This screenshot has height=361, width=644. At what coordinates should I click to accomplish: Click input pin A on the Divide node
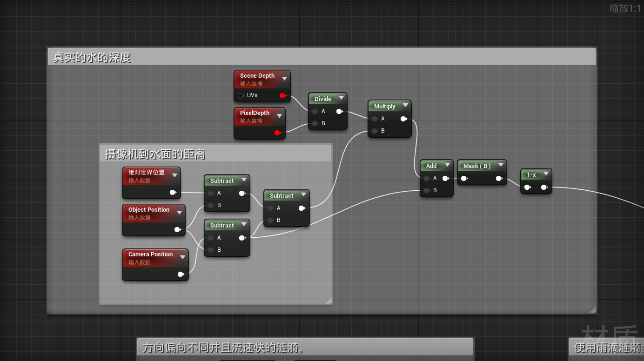point(315,111)
